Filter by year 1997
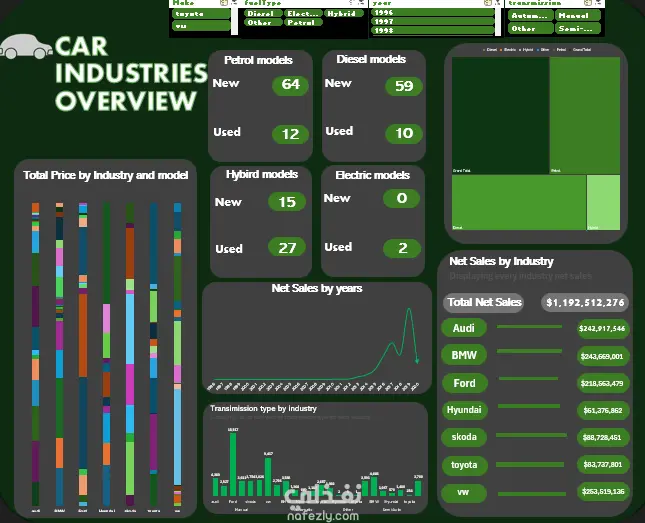The width and height of the screenshot is (645, 523). [x=433, y=21]
